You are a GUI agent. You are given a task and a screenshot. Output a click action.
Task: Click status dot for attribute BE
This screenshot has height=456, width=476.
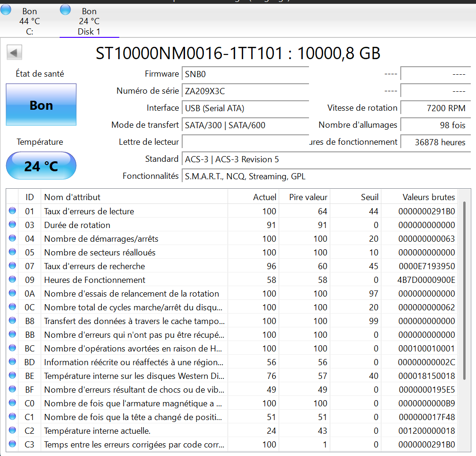(x=12, y=375)
